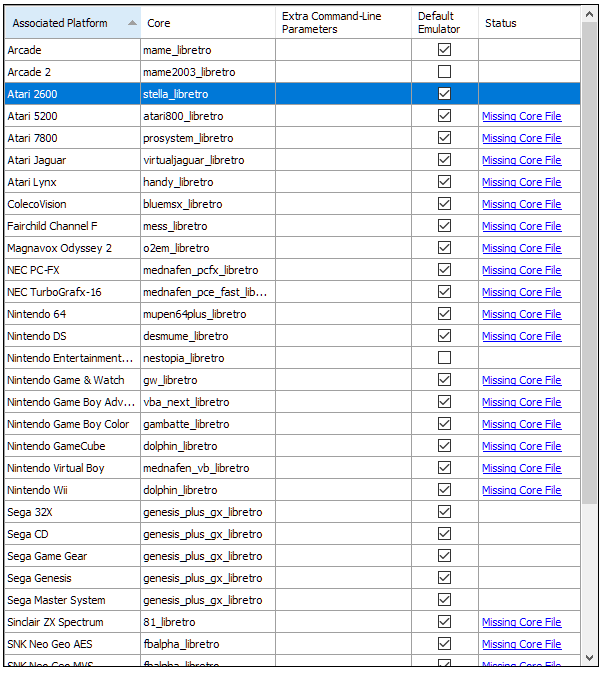Uncheck Default Emulator for Arcade
The image size is (606, 673).
tap(444, 50)
